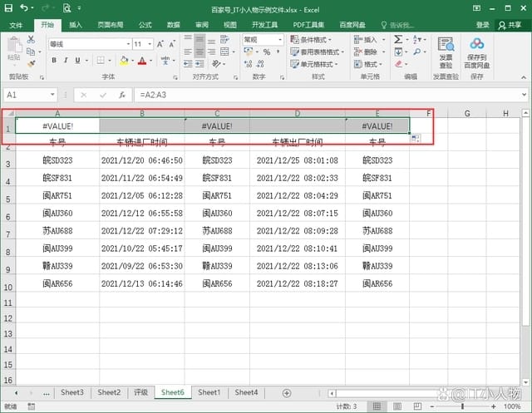Screen dimensions: 532x413
Task: Switch to the 开发工具 ribbon tab
Action: pyautogui.click(x=264, y=25)
